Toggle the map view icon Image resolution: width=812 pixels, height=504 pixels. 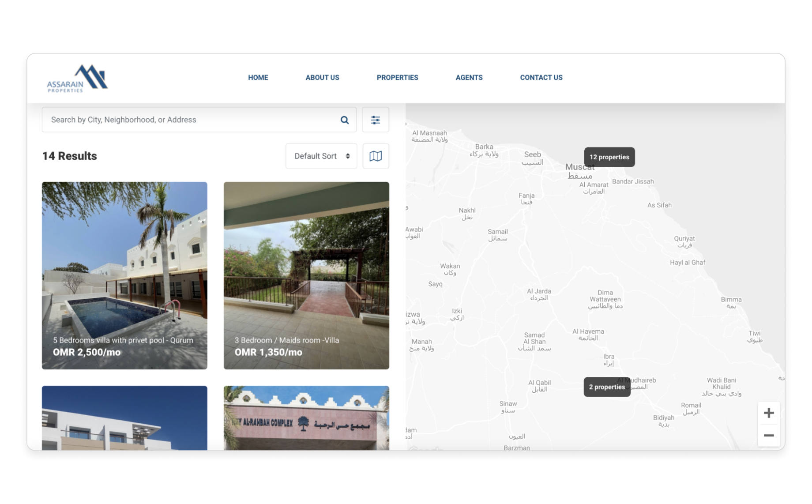tap(375, 156)
